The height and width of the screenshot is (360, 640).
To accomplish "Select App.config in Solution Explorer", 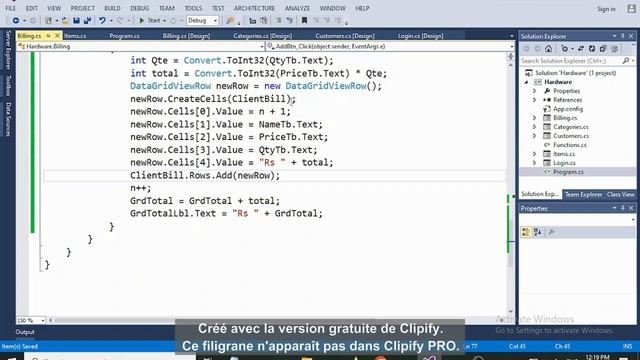I will coord(568,109).
